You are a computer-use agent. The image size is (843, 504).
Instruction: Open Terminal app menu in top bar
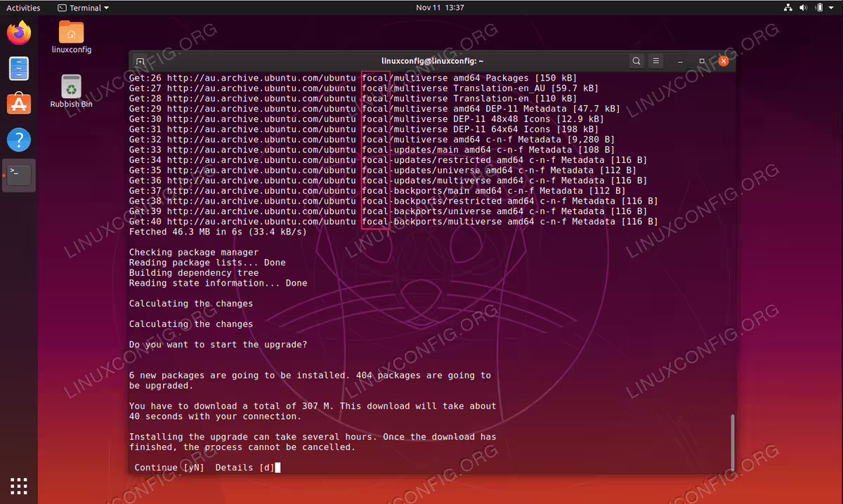click(83, 8)
